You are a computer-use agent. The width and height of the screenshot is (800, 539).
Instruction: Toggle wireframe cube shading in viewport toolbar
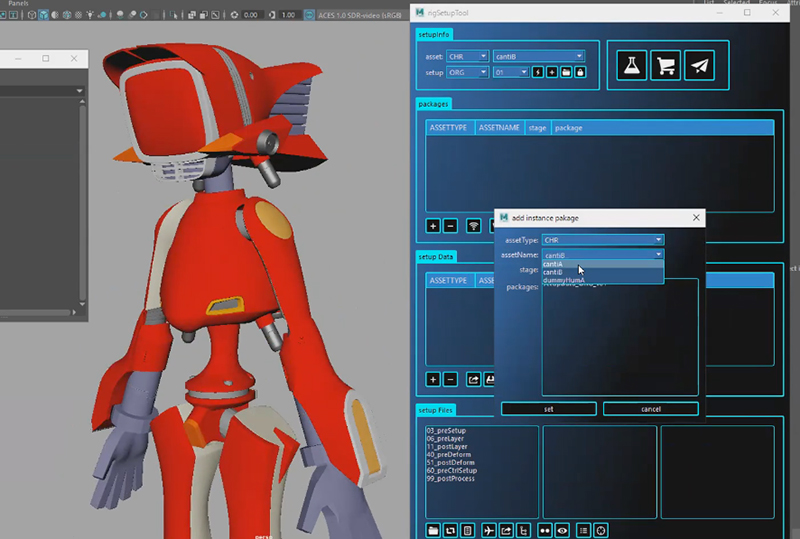[32, 15]
